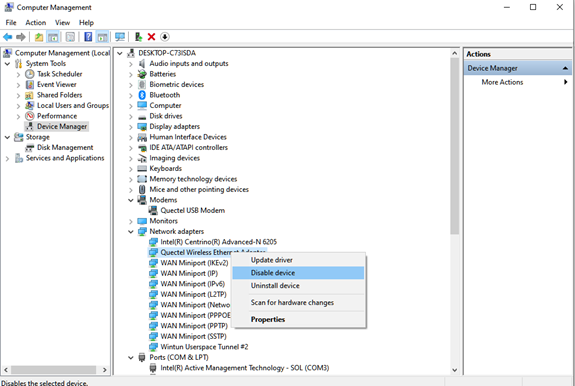Select Biometric devices category

coord(176,84)
